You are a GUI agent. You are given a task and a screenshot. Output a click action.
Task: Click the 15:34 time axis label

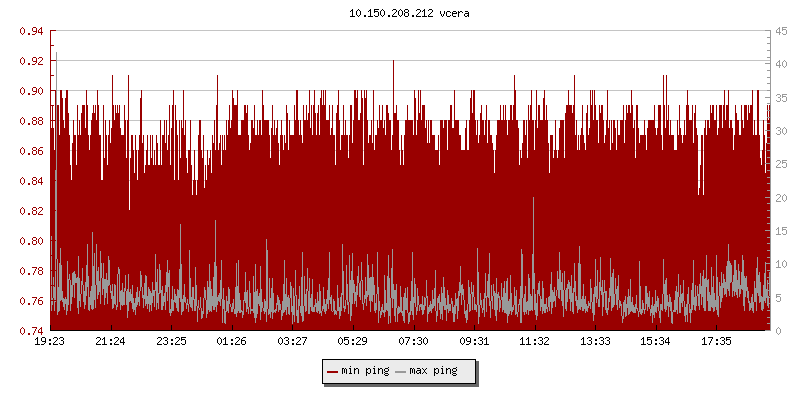click(656, 342)
